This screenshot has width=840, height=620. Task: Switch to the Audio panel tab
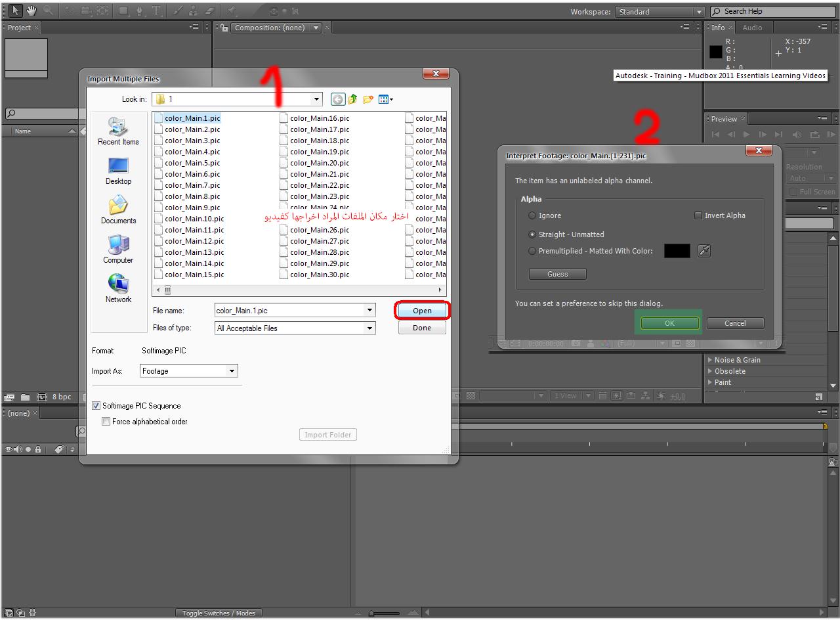point(752,28)
